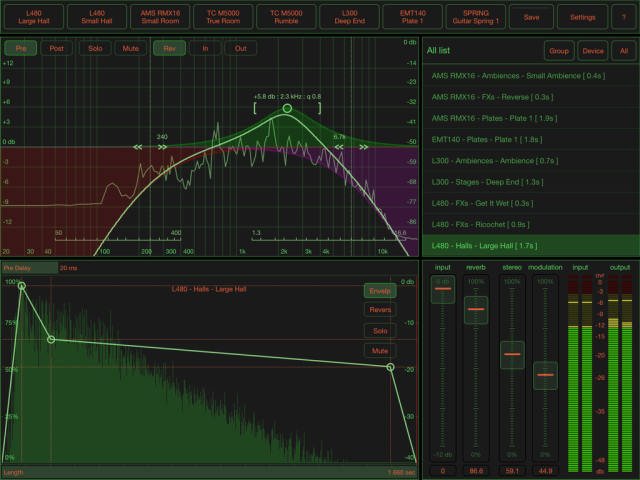The height and width of the screenshot is (480, 640).
Task: Click high-cut left arrows near 6.7k
Action: click(339, 147)
